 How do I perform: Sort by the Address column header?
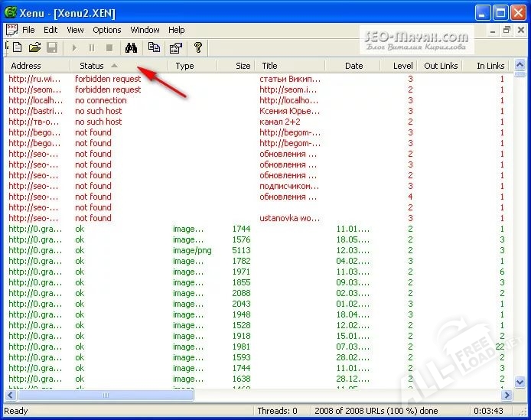coord(26,66)
